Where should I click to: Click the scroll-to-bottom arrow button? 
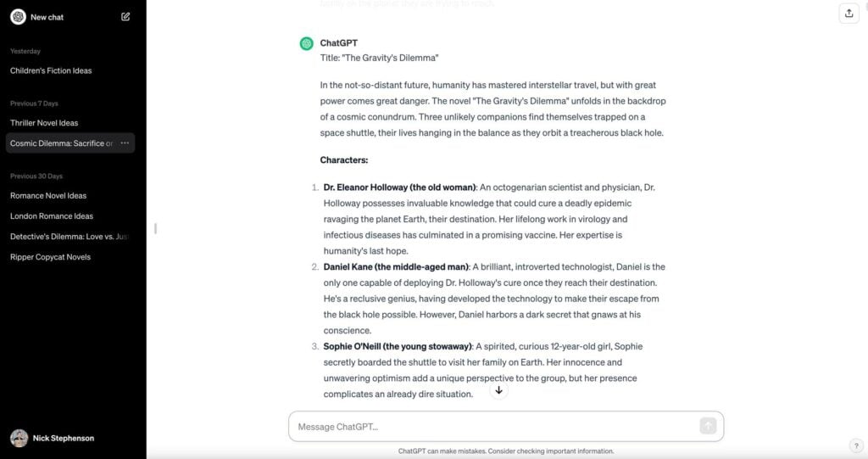point(498,390)
